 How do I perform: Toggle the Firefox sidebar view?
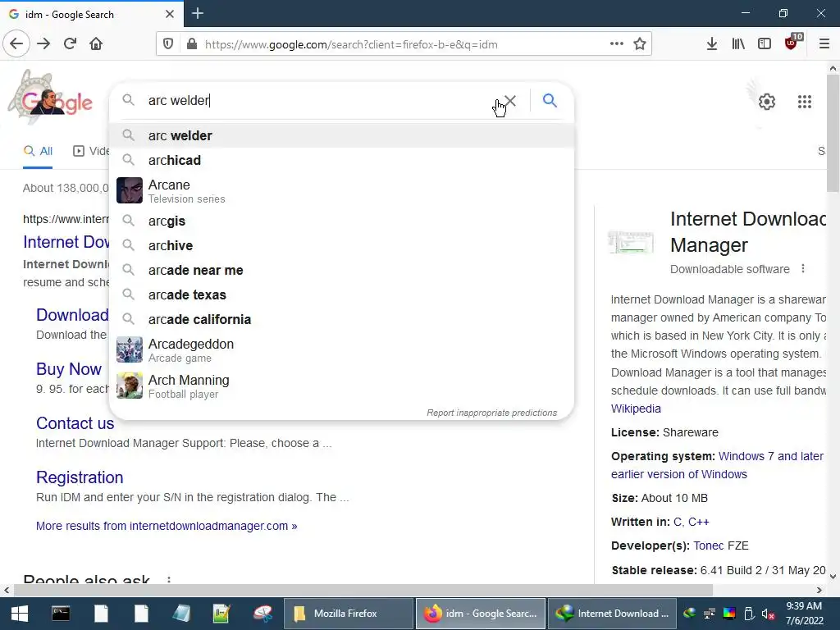765,44
